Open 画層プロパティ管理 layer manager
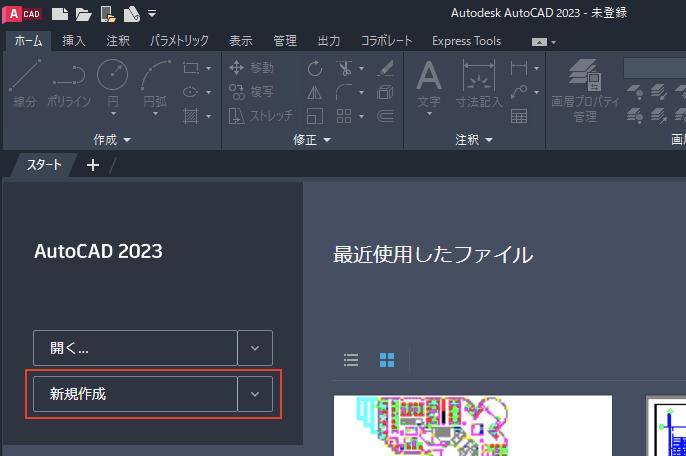686x456 pixels. 585,91
